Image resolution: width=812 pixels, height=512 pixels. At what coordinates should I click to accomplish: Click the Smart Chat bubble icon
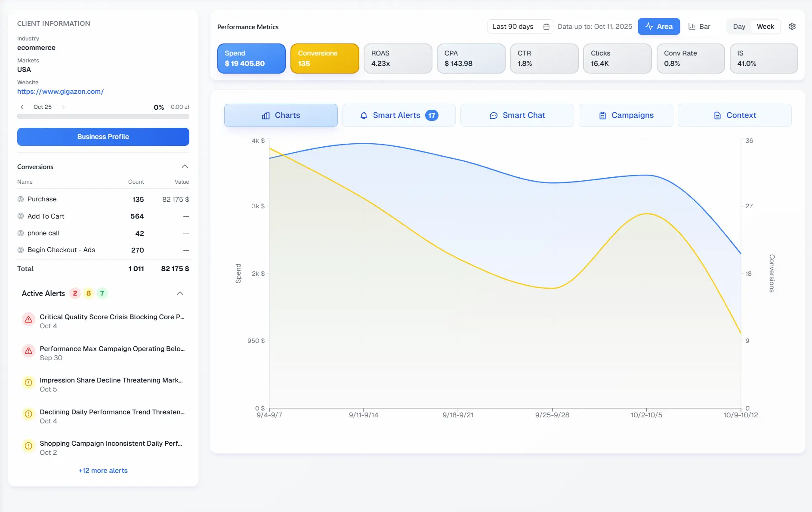click(493, 115)
